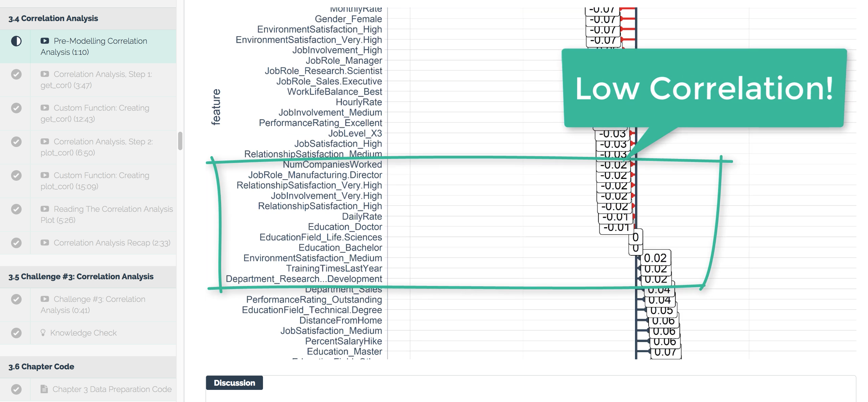The image size is (868, 402).
Task: Click video icon beside Pre-Modelling Correlation Analysis
Action: tap(45, 41)
